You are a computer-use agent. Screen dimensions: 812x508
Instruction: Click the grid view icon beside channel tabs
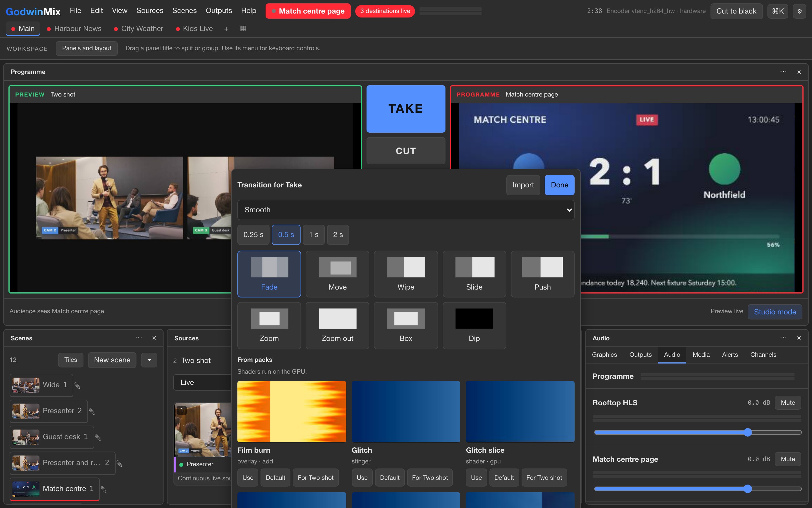pos(243,29)
